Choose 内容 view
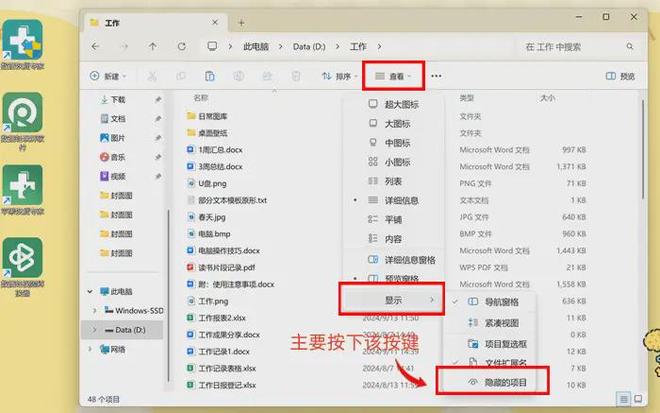 pos(393,239)
